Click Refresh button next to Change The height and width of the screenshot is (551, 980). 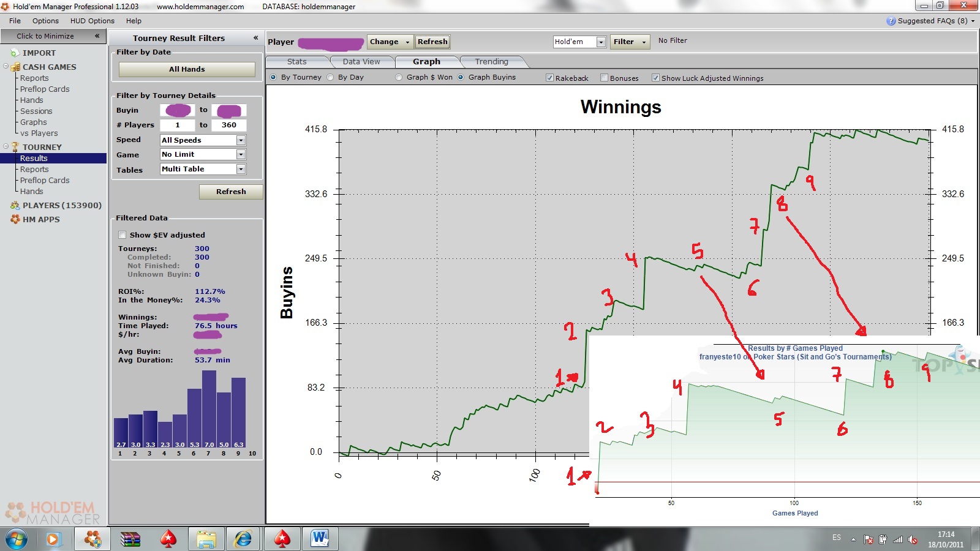click(432, 42)
